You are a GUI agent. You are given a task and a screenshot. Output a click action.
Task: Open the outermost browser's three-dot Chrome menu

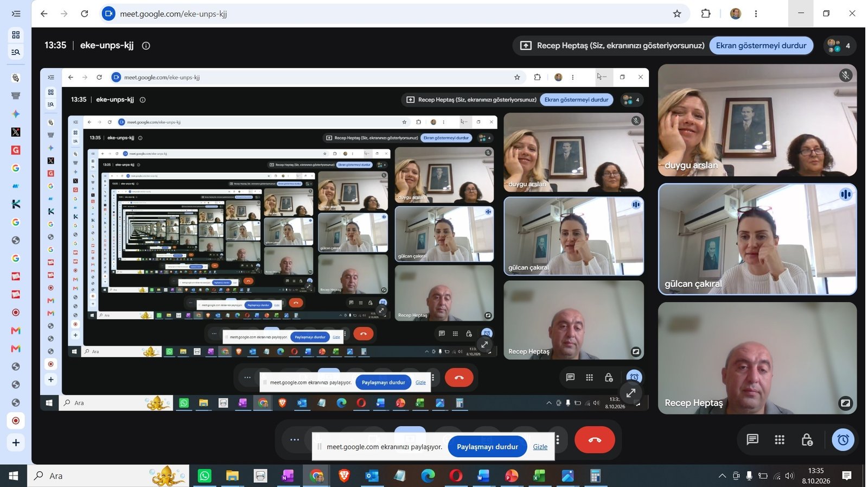click(756, 14)
